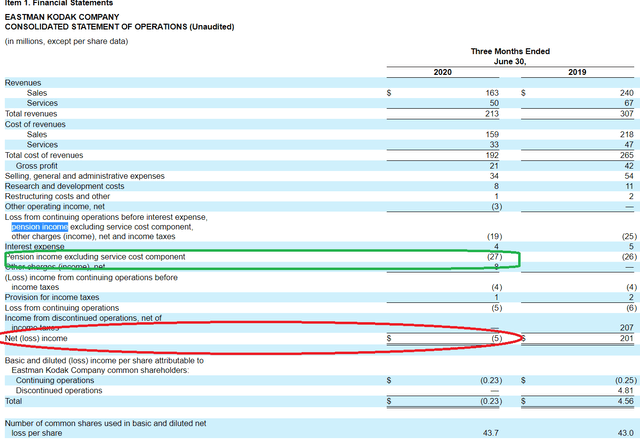Image resolution: width=640 pixels, height=442 pixels.
Task: Select 2020 Sales revenue value 163
Action: (x=492, y=93)
